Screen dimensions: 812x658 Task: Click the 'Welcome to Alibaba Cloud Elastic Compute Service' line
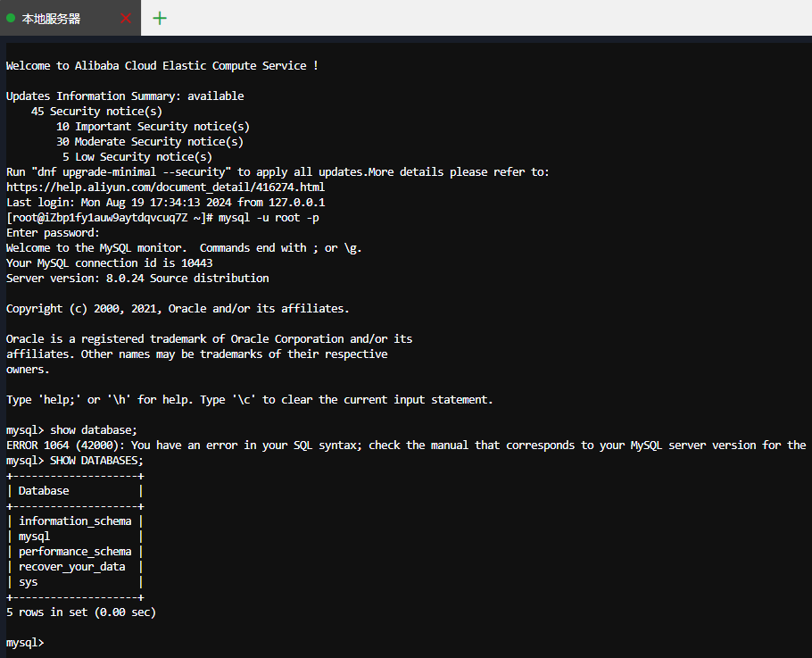pyautogui.click(x=162, y=66)
